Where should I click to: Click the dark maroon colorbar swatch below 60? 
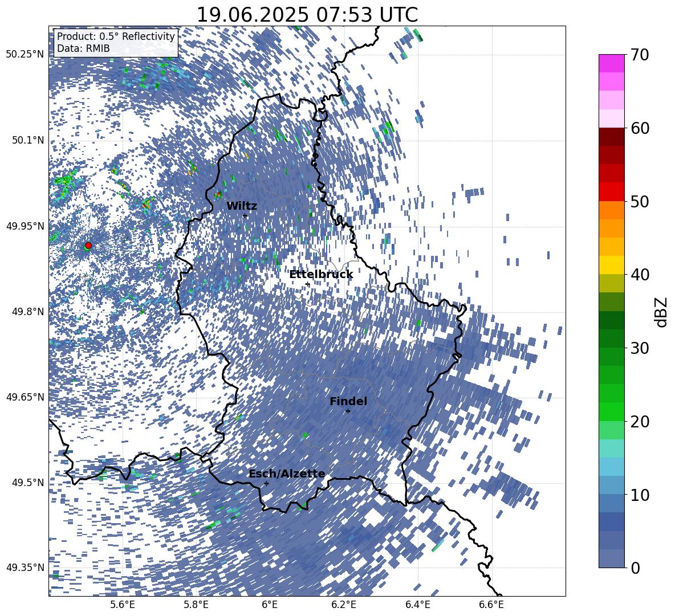[611, 137]
